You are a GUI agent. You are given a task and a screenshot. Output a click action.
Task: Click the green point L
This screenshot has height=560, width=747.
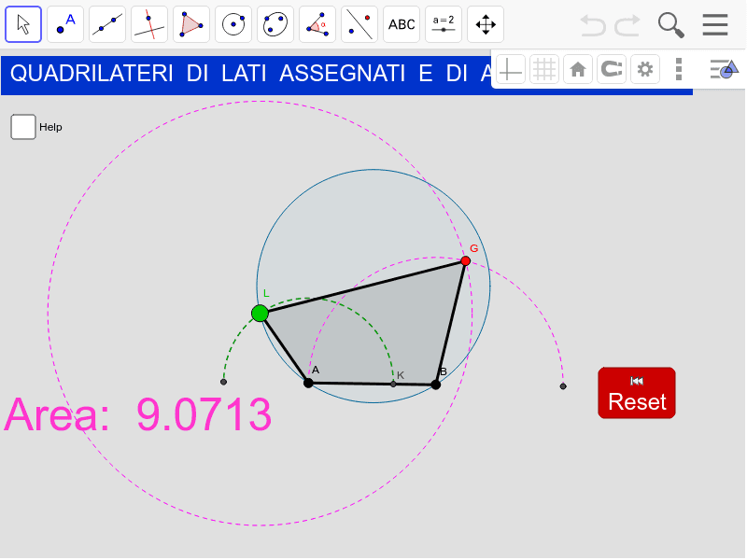coord(260,314)
